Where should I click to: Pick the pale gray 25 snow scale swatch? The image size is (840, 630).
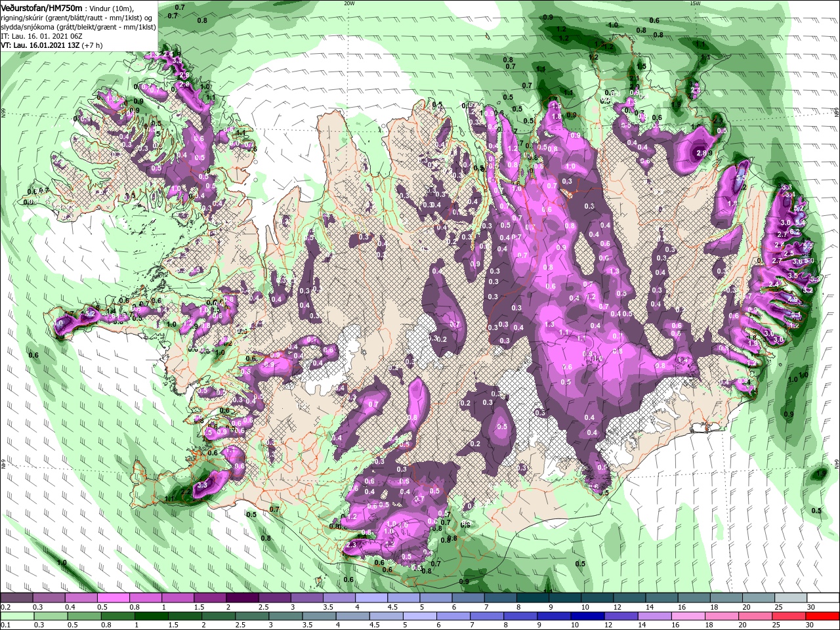click(789, 598)
